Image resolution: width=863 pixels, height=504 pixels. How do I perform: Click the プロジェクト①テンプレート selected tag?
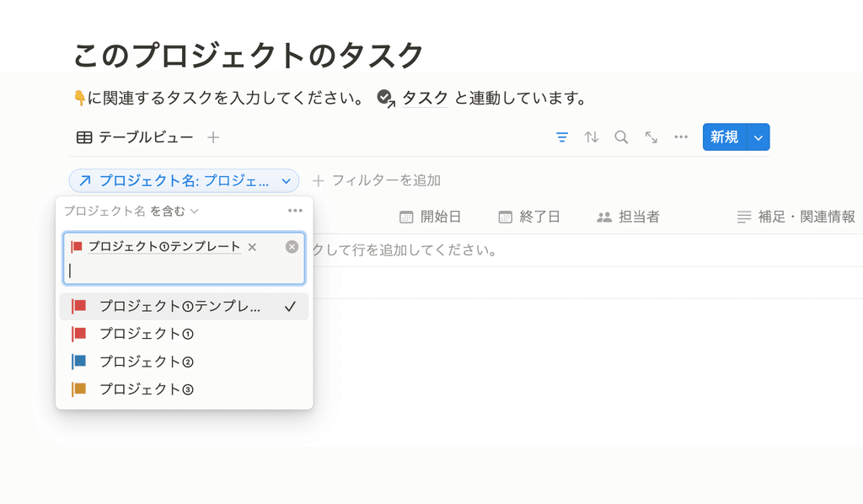coord(164,247)
